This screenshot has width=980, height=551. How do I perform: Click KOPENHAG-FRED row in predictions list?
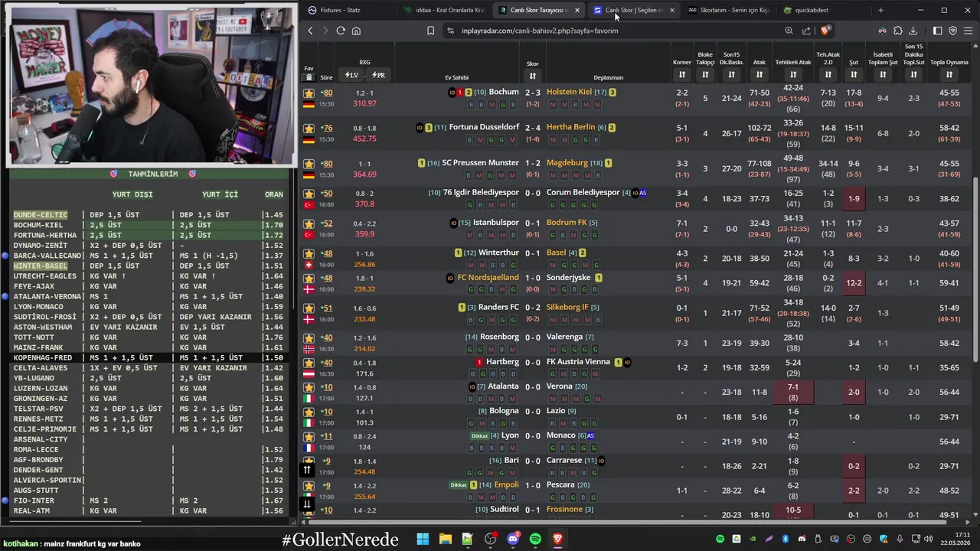pyautogui.click(x=148, y=357)
